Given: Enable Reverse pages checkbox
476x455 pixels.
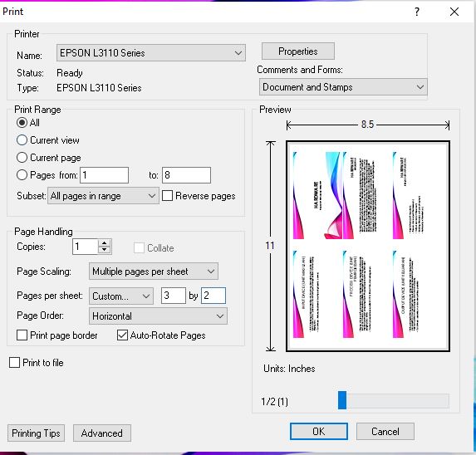Looking at the screenshot, I should (167, 196).
